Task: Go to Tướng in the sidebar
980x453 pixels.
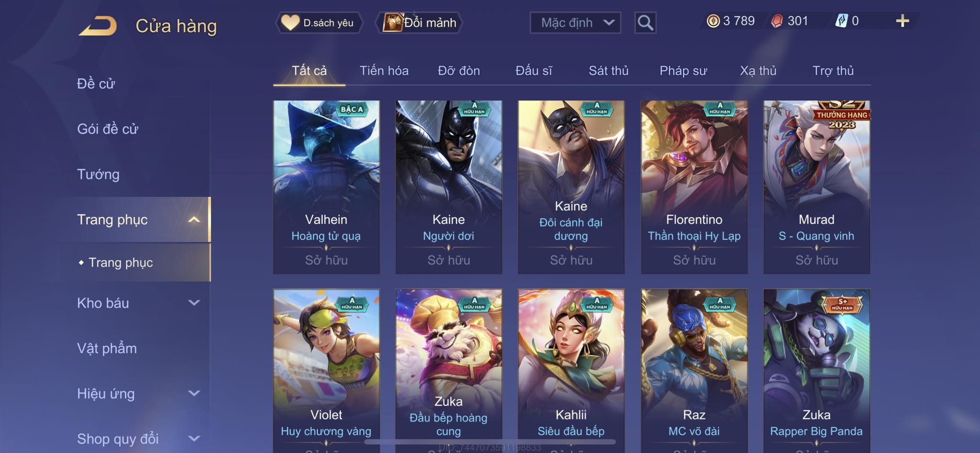Action: coord(98,174)
